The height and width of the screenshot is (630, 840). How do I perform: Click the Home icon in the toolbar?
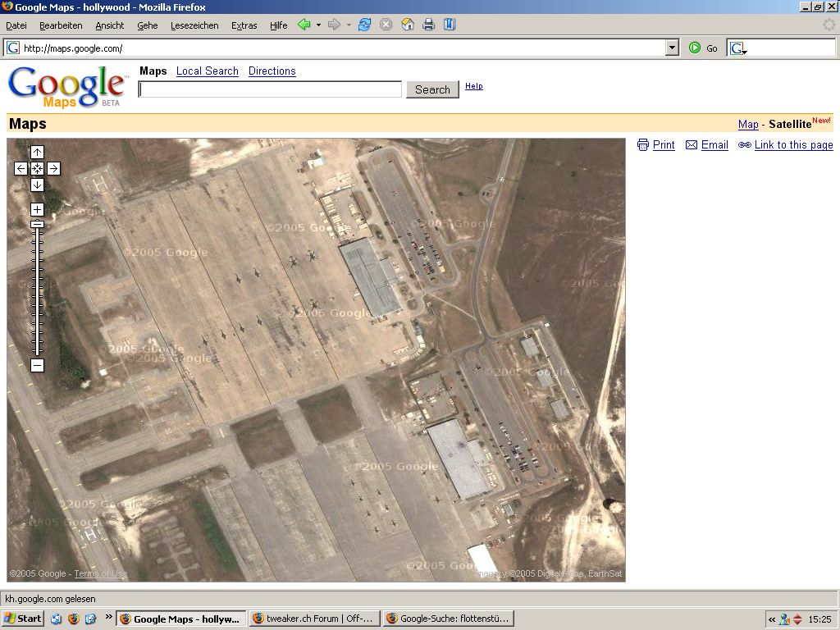407,25
